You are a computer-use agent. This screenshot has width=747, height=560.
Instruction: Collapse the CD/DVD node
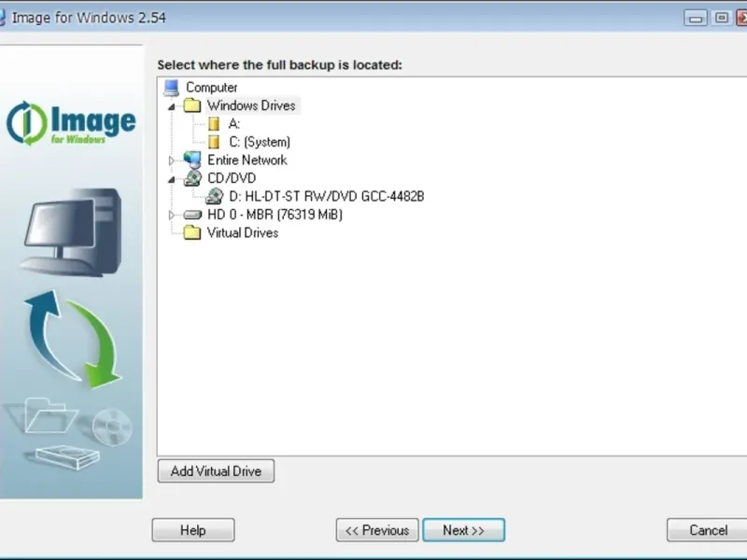pos(172,179)
